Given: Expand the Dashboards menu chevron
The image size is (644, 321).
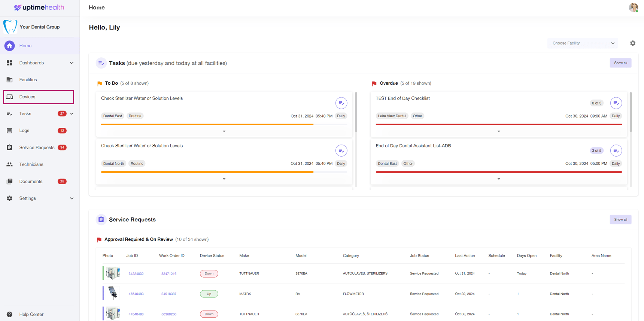Looking at the screenshot, I should pos(72,63).
